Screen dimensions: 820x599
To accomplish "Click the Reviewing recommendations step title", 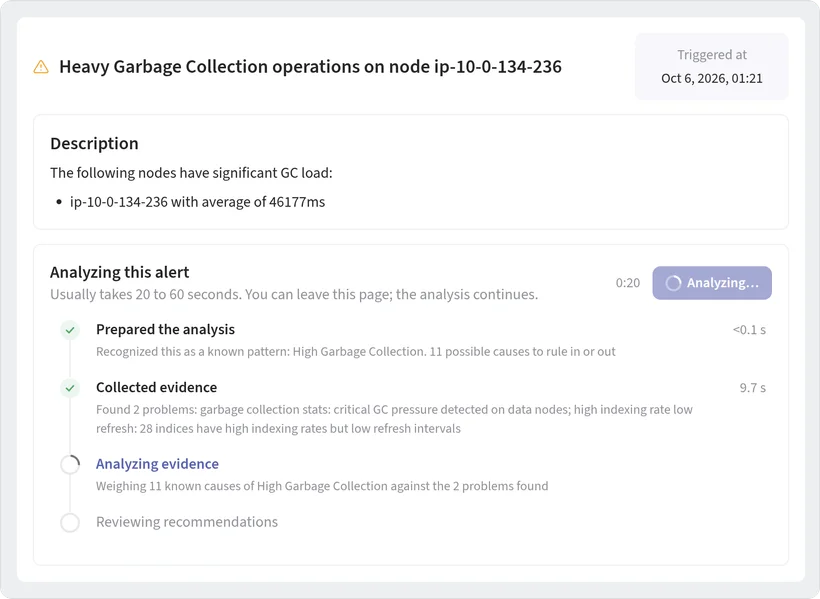I will [x=187, y=522].
